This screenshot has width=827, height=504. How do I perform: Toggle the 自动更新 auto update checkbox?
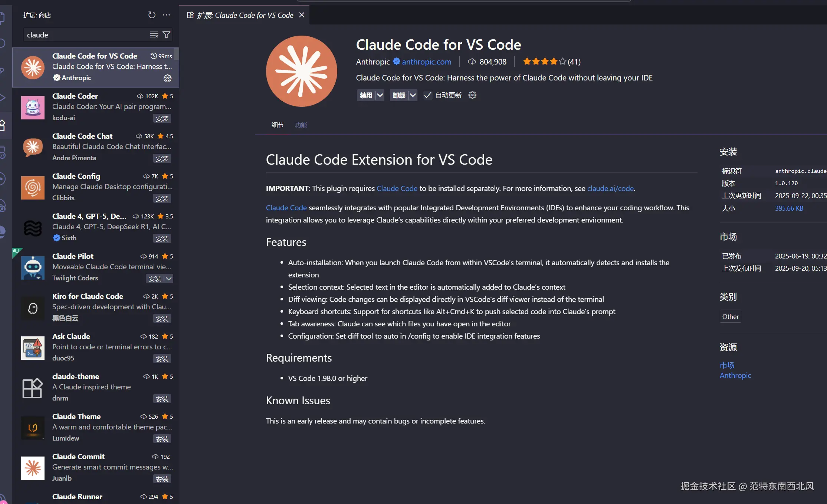[x=427, y=95]
